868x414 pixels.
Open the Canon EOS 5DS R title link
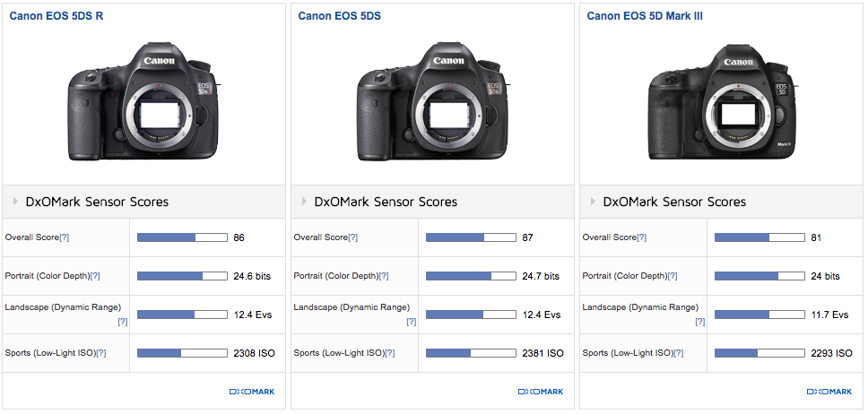(x=61, y=15)
